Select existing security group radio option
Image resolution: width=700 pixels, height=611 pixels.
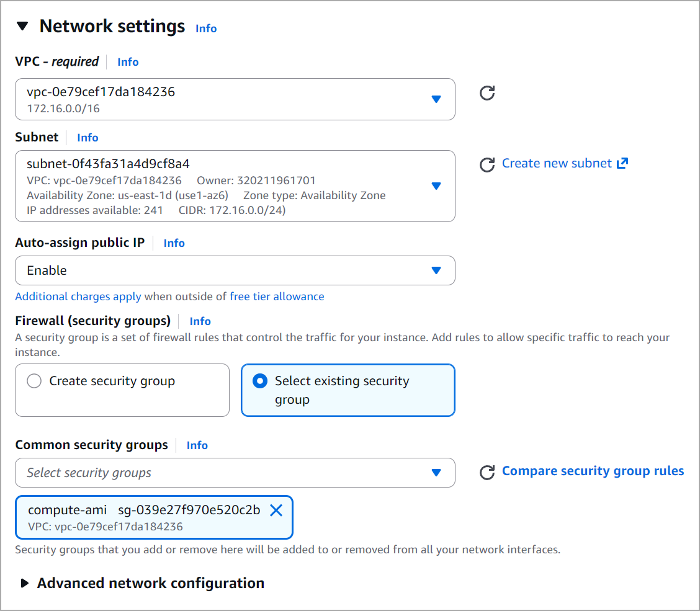(260, 381)
